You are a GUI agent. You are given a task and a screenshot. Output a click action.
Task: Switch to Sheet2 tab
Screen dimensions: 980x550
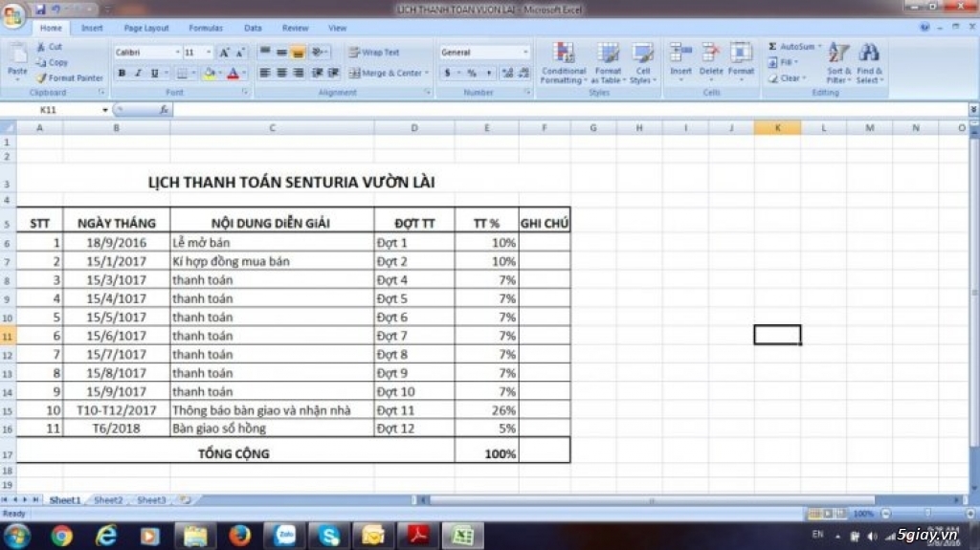point(108,500)
